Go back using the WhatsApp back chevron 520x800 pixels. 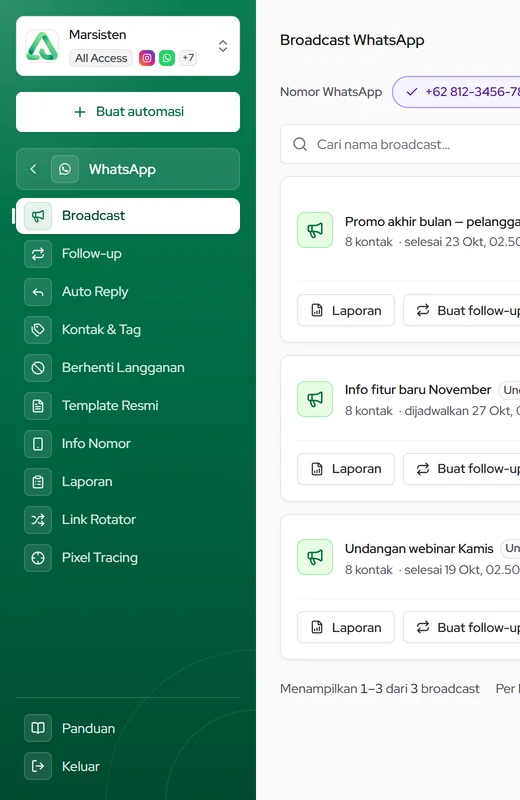(x=33, y=169)
